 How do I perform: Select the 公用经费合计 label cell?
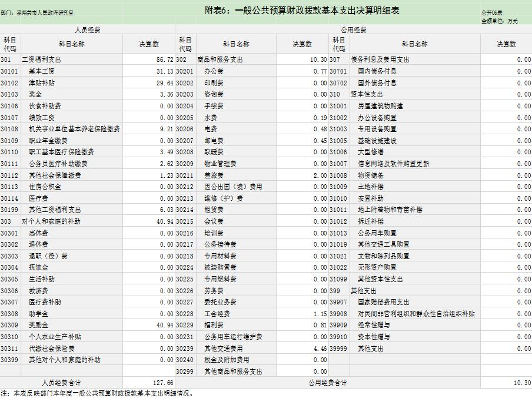click(x=327, y=383)
